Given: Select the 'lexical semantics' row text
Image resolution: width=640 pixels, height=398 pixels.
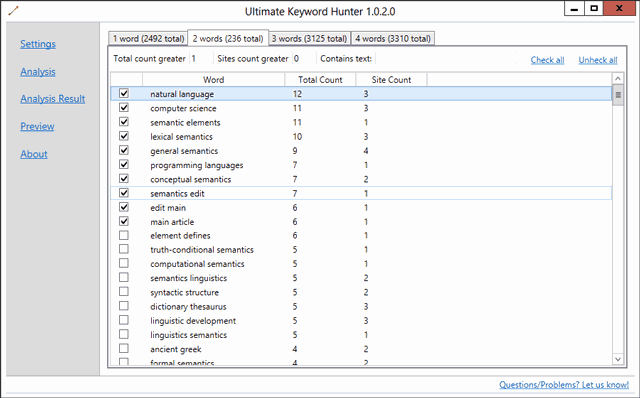Looking at the screenshot, I should point(181,137).
